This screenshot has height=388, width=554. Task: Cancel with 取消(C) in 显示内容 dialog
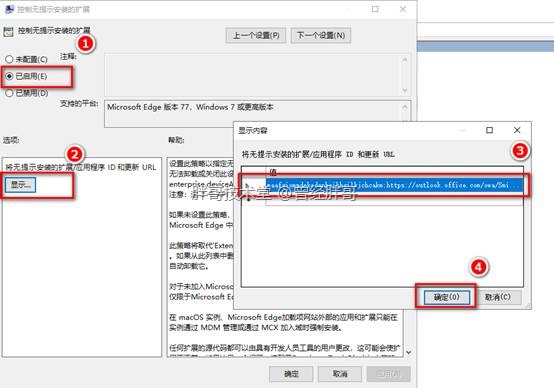pos(498,297)
